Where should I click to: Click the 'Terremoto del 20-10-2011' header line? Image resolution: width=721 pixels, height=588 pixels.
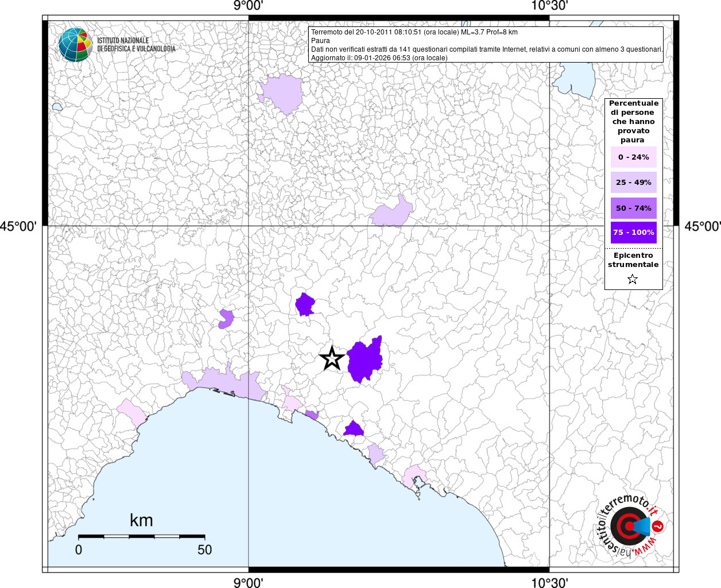[414, 32]
